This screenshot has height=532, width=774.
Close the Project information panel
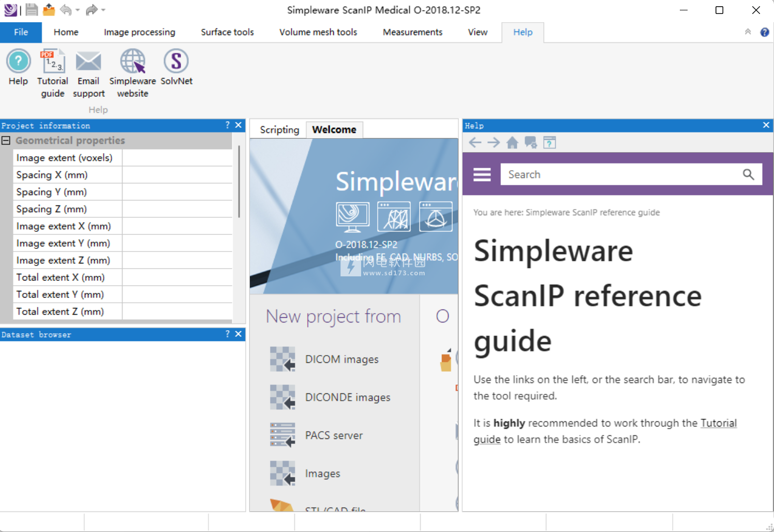tap(239, 125)
